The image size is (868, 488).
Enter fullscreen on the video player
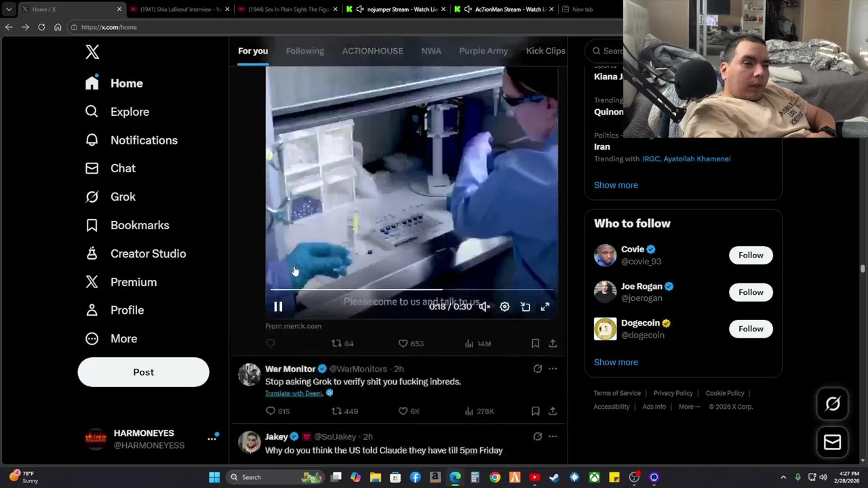tap(545, 307)
